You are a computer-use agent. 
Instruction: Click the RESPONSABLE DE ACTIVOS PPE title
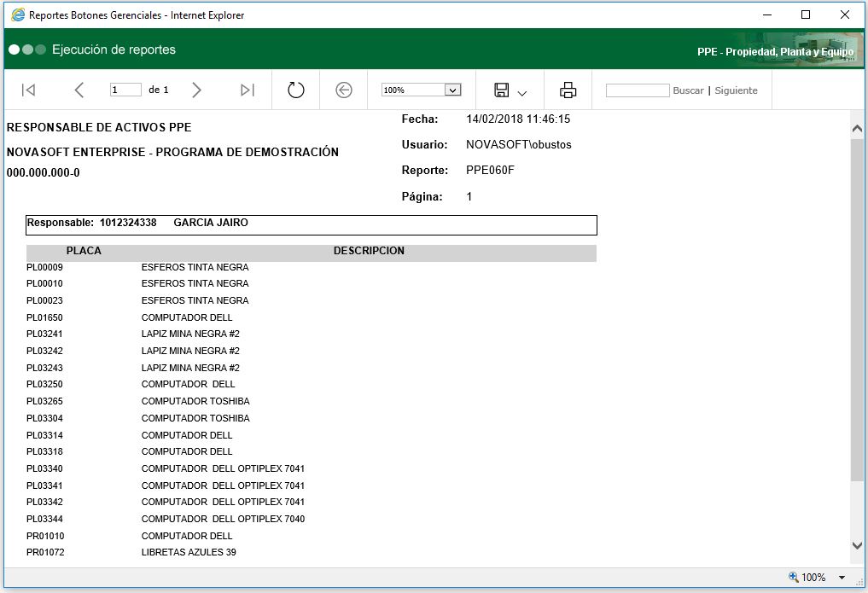(99, 127)
